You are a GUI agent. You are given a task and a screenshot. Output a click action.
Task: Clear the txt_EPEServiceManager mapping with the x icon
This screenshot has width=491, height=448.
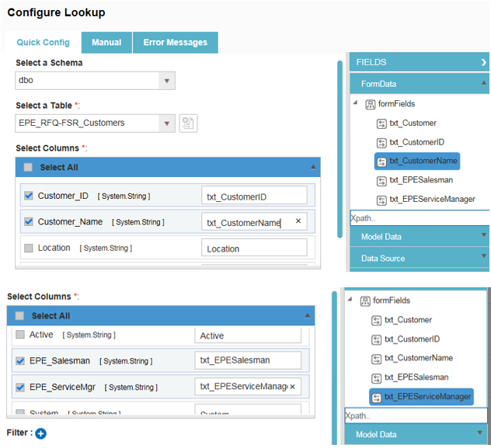(293, 387)
